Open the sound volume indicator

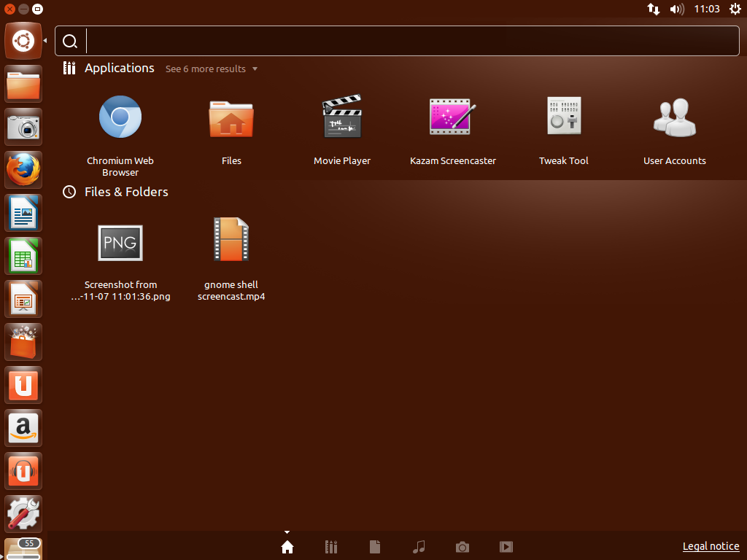click(x=676, y=9)
